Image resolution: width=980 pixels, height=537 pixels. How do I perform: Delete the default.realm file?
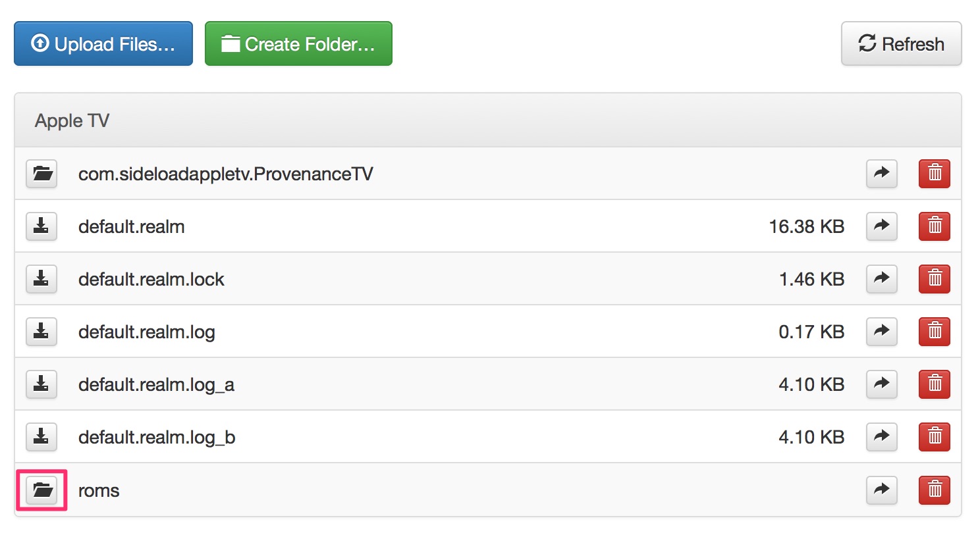(934, 226)
